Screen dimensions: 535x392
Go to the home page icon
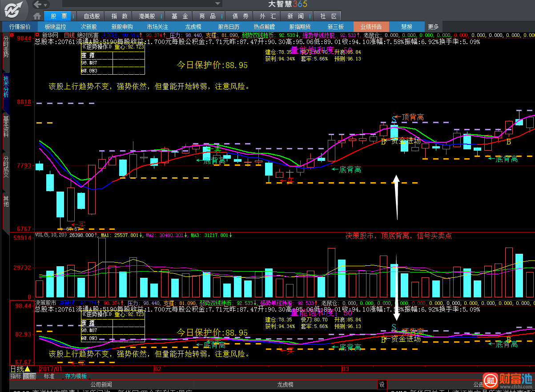coord(37,16)
